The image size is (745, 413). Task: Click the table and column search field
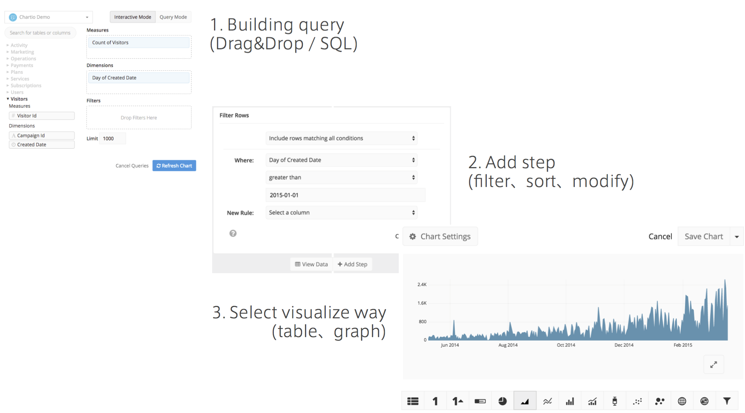click(42, 33)
